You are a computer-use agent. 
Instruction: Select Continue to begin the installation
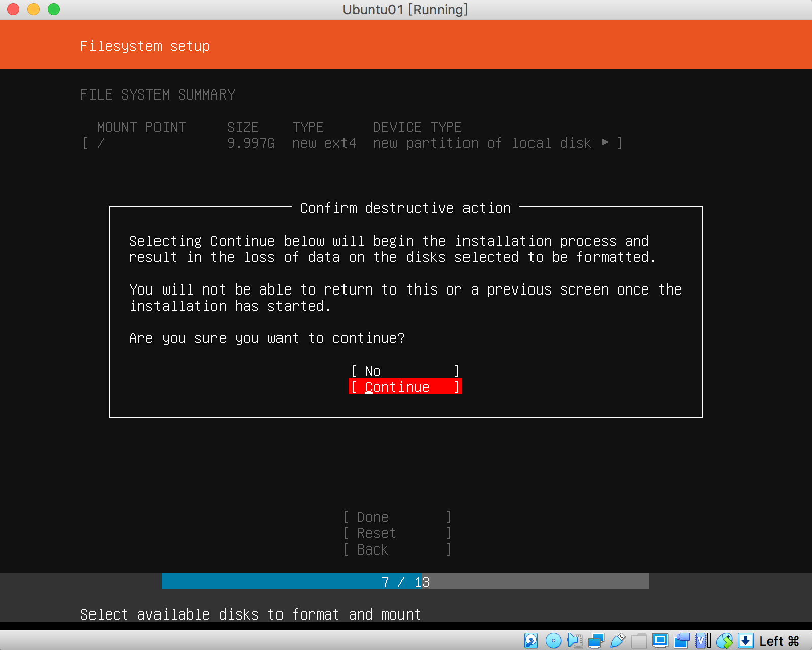[x=405, y=387]
